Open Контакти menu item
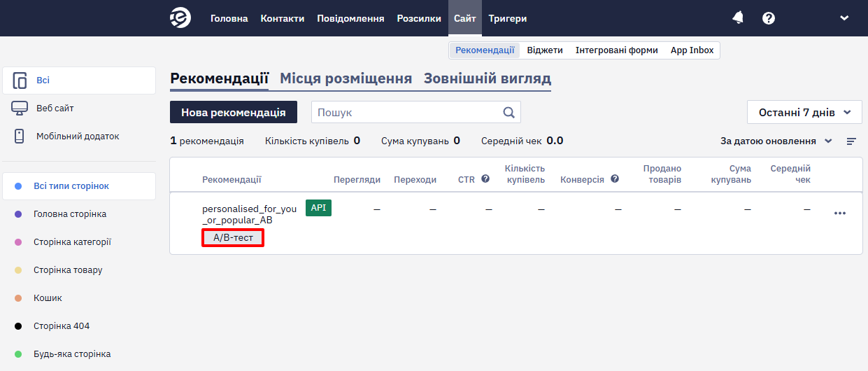The height and width of the screenshot is (371, 868). pyautogui.click(x=283, y=18)
